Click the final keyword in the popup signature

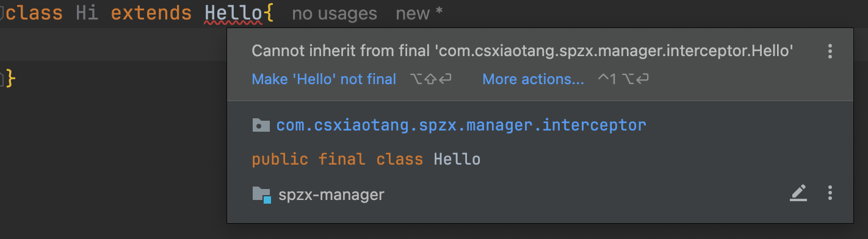(341, 160)
